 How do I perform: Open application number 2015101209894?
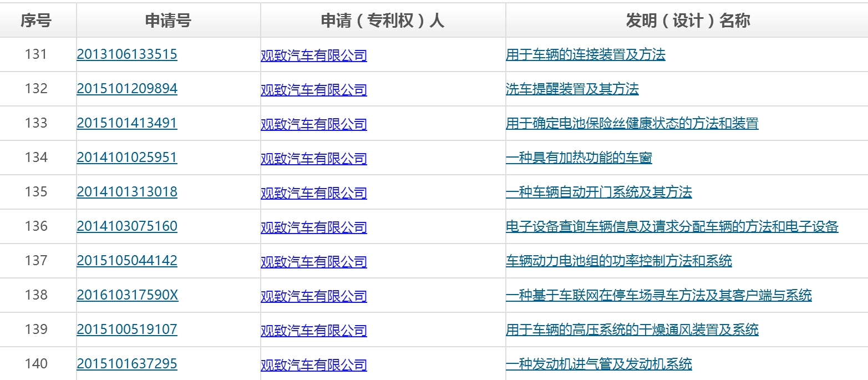click(127, 89)
